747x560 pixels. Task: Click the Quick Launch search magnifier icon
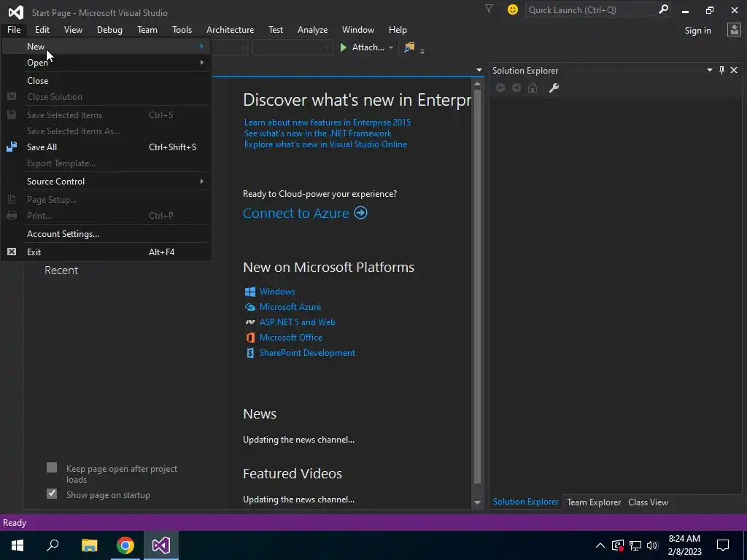(663, 9)
